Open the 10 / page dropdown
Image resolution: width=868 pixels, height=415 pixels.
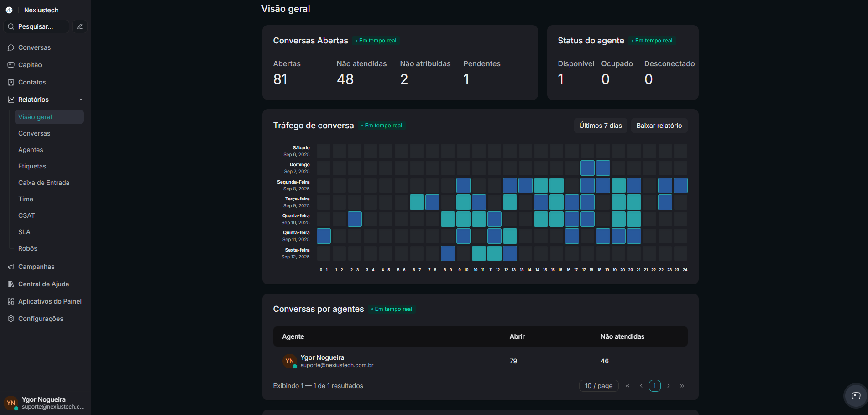[x=598, y=386]
